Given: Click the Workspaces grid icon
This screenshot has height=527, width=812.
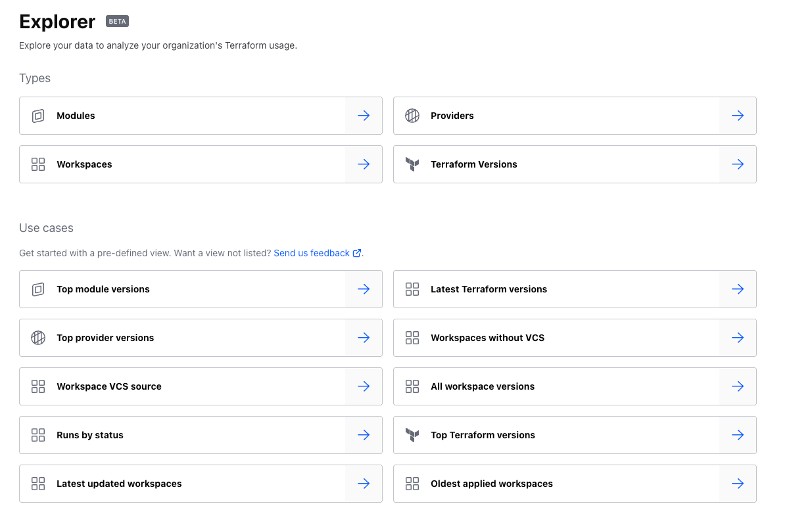Looking at the screenshot, I should pyautogui.click(x=38, y=164).
